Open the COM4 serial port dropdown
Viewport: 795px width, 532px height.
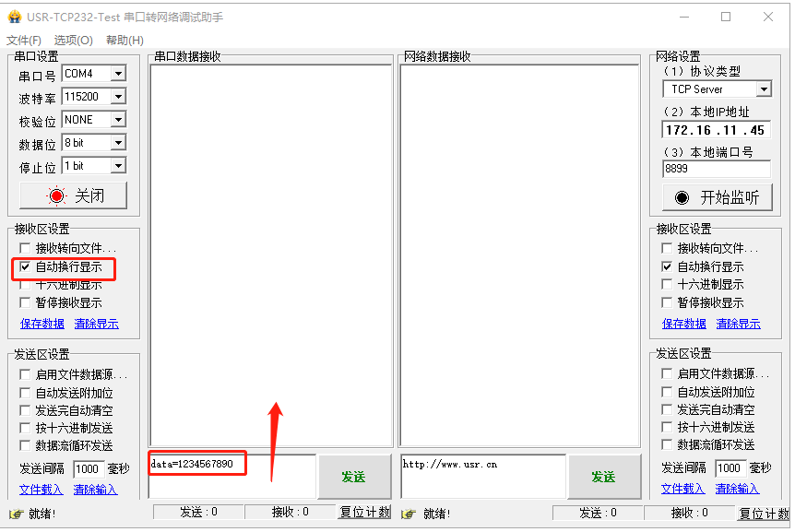click(x=118, y=74)
